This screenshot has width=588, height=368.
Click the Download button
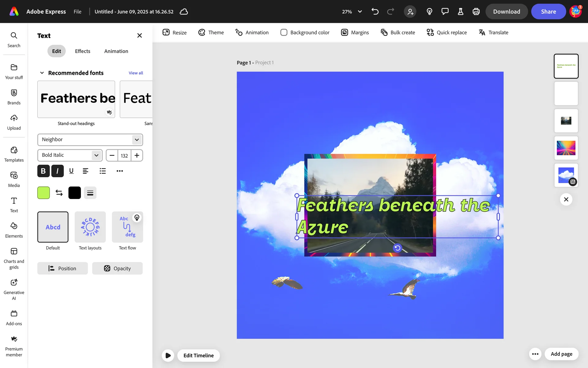tap(506, 12)
